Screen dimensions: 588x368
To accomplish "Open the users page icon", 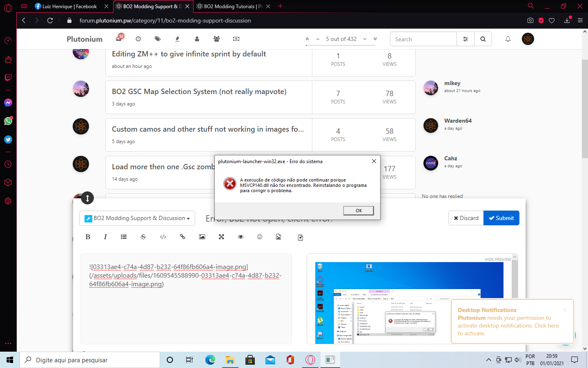I will click(x=197, y=39).
